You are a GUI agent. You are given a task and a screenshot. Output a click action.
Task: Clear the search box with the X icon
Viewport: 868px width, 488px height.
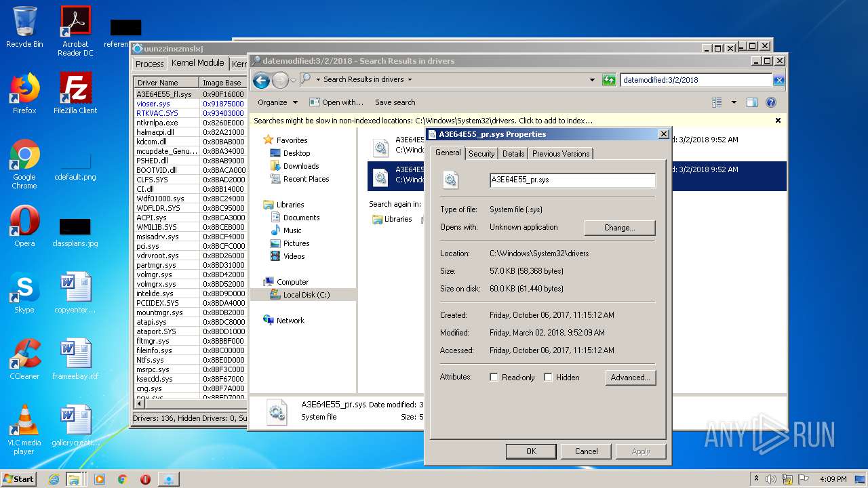[x=778, y=80]
